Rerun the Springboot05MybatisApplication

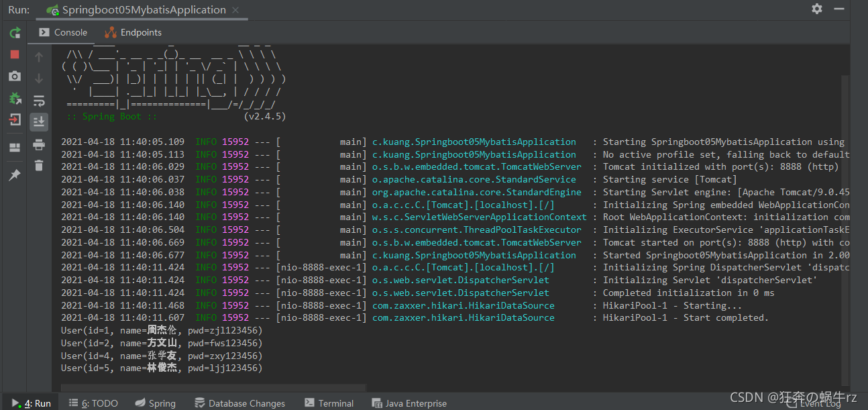[x=15, y=32]
